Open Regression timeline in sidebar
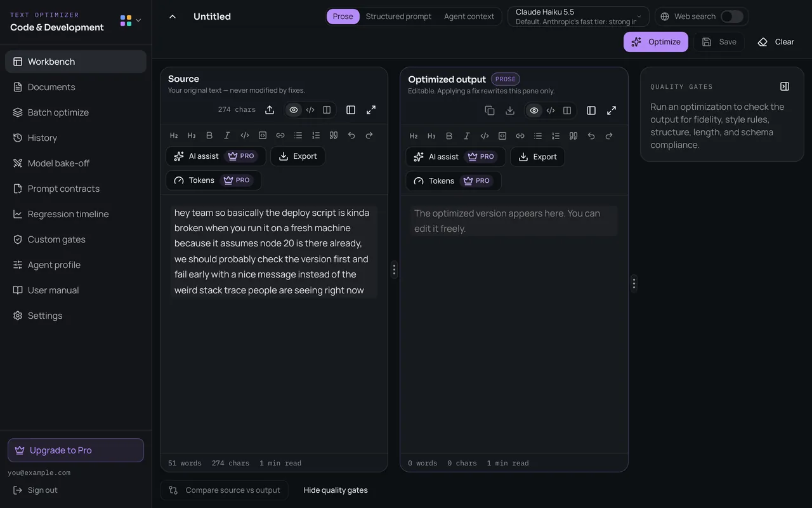This screenshot has height=508, width=812. (x=75, y=214)
